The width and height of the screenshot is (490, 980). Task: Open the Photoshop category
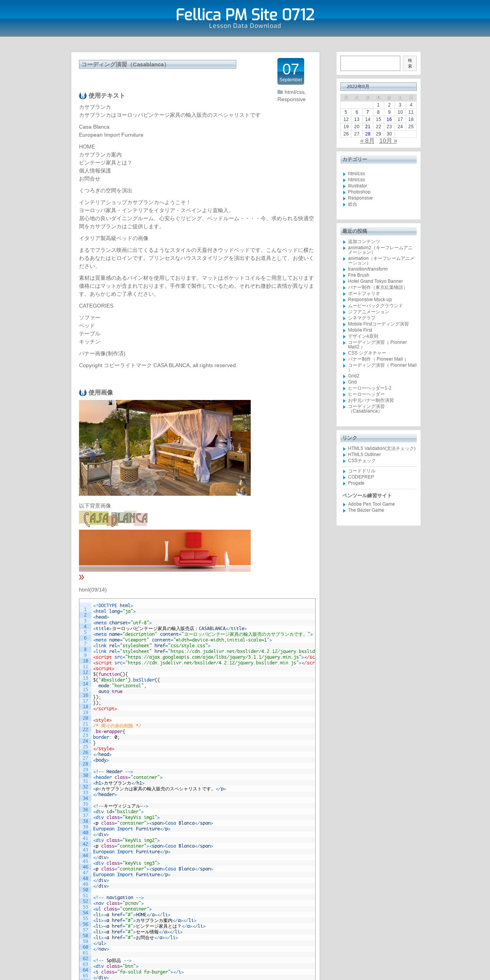click(359, 192)
